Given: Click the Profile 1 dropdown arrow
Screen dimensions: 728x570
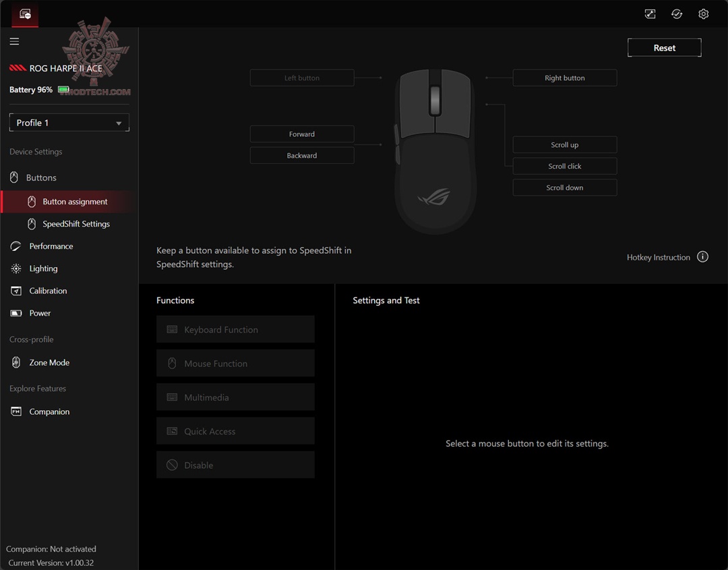Looking at the screenshot, I should click(119, 123).
